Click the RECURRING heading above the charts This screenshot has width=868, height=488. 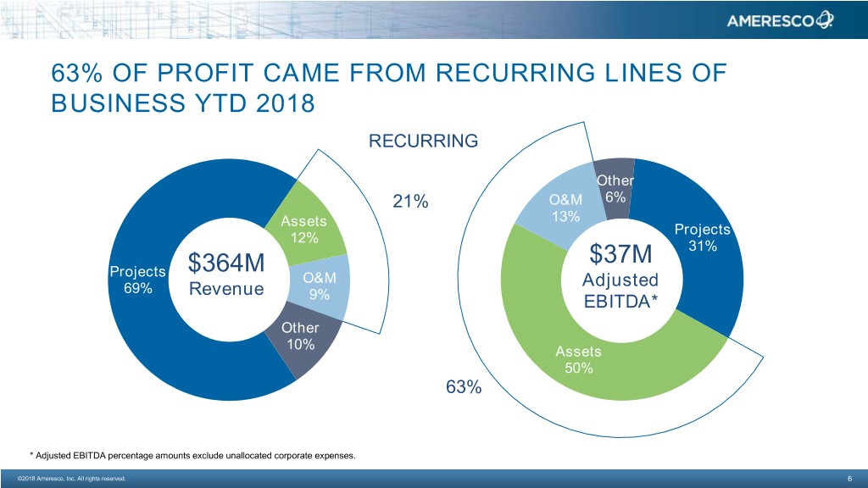(423, 141)
